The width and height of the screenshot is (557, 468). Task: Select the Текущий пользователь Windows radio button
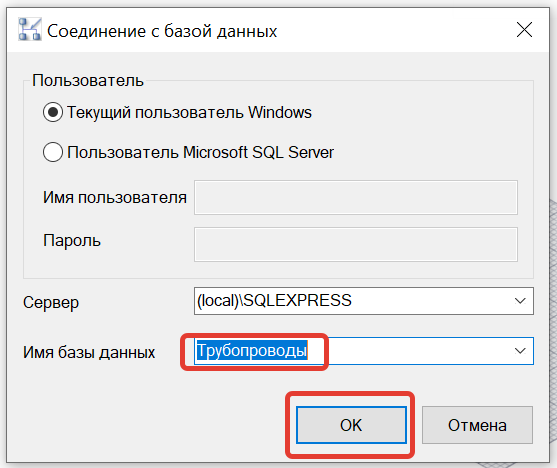(53, 112)
